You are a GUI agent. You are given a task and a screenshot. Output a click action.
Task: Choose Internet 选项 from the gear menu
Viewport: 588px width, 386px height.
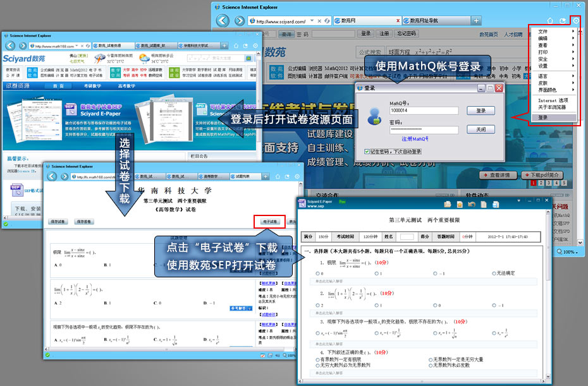(x=554, y=100)
